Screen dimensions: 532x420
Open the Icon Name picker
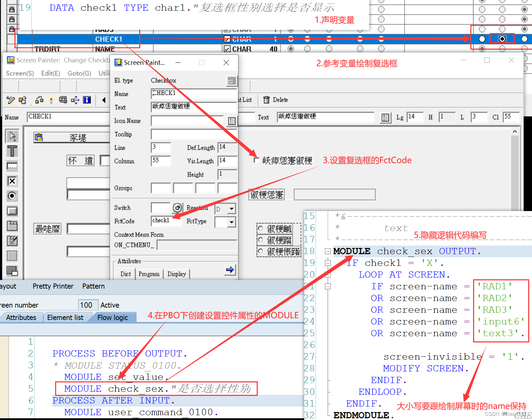click(x=232, y=121)
